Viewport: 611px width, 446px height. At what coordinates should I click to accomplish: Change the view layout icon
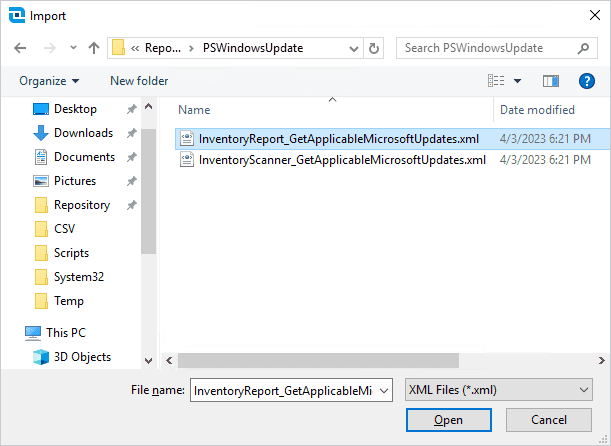pyautogui.click(x=496, y=81)
